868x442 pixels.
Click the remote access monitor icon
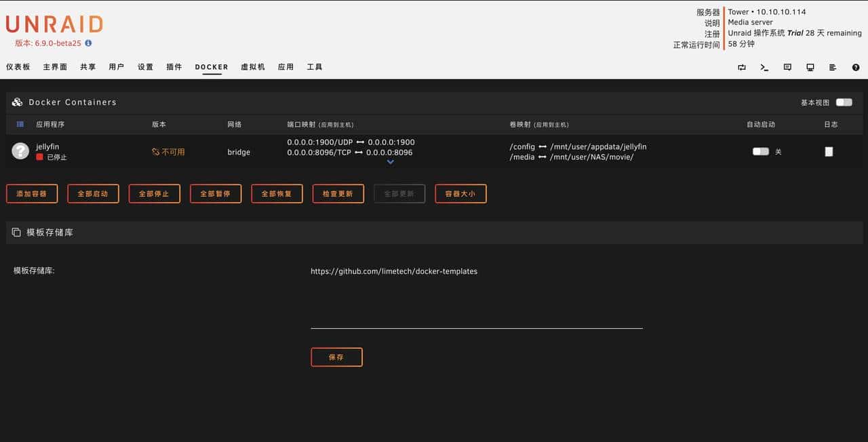[x=810, y=67]
